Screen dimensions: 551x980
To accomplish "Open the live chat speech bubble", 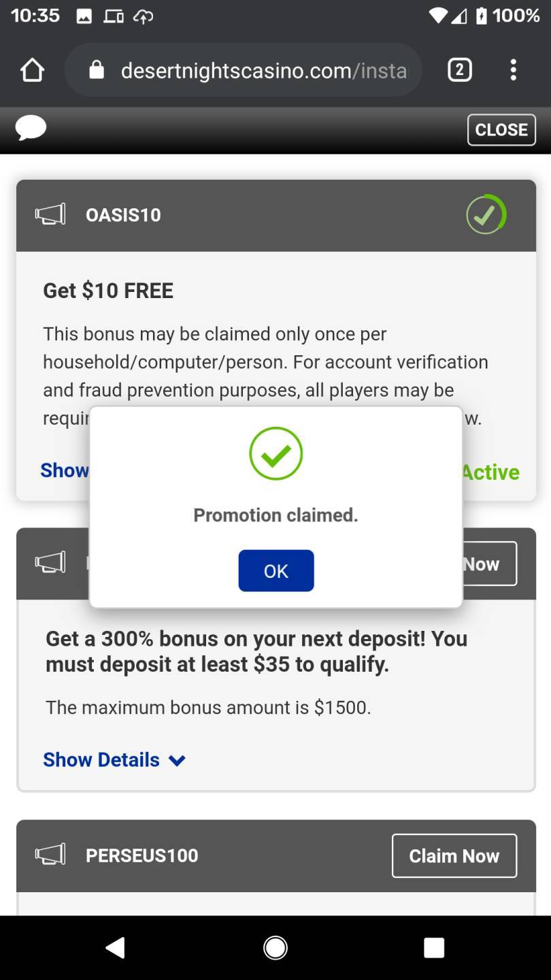I will pyautogui.click(x=31, y=128).
